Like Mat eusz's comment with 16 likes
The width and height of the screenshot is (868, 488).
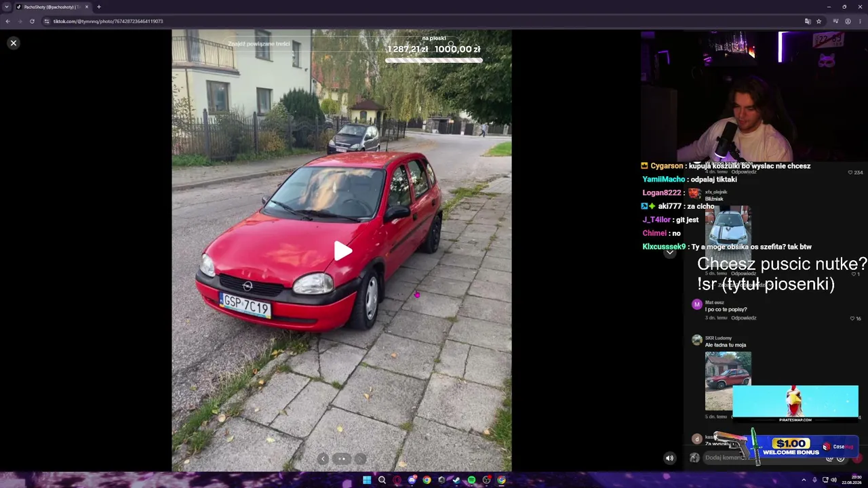coord(852,318)
